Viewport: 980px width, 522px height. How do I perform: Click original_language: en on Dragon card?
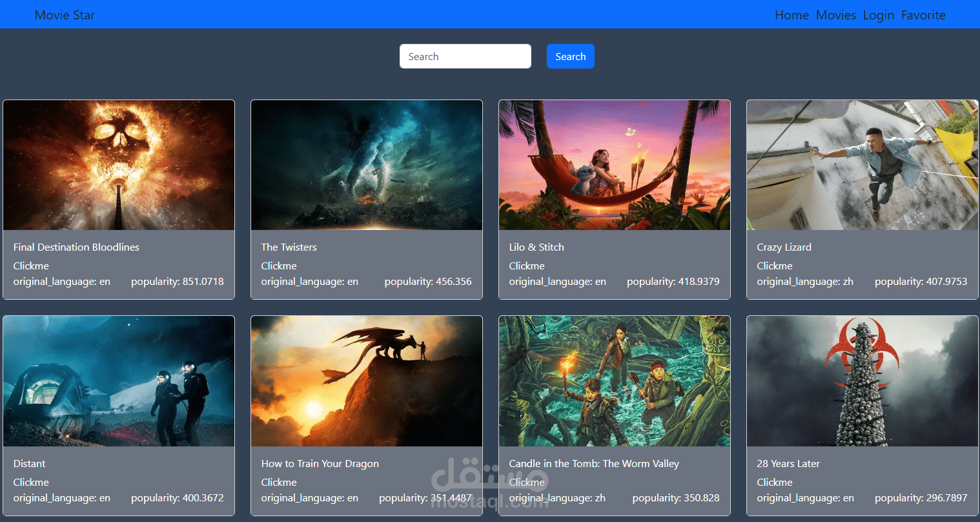tap(310, 498)
